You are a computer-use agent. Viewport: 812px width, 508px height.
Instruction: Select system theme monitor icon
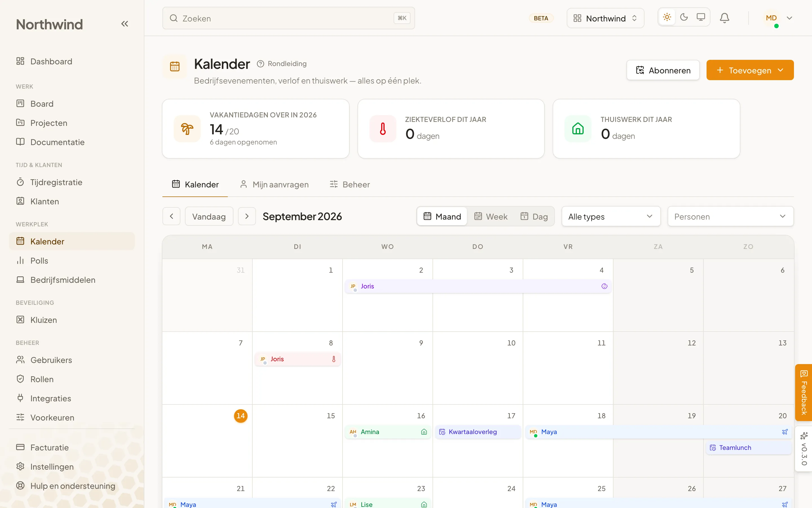(701, 17)
